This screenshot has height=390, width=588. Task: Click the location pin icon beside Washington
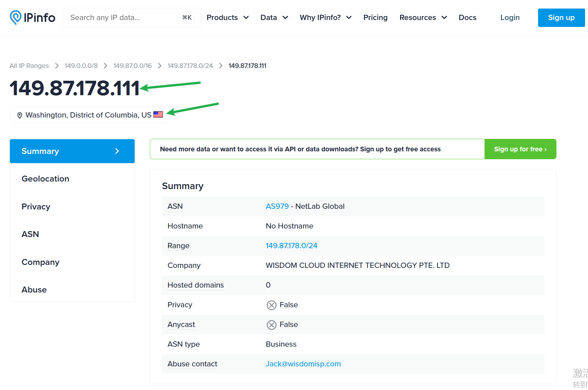coord(20,115)
